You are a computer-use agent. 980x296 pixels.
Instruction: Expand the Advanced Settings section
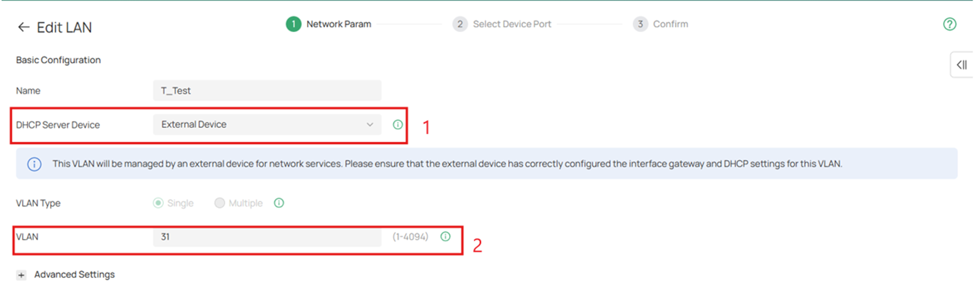21,275
